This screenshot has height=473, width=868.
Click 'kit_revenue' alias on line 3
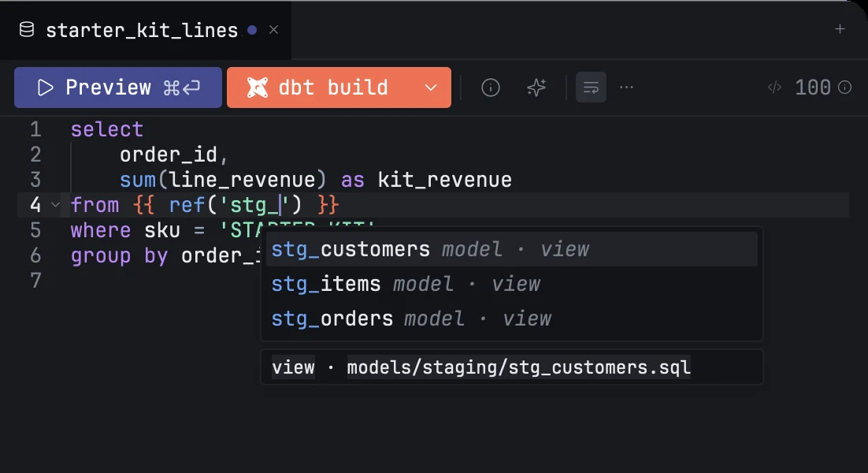(444, 180)
